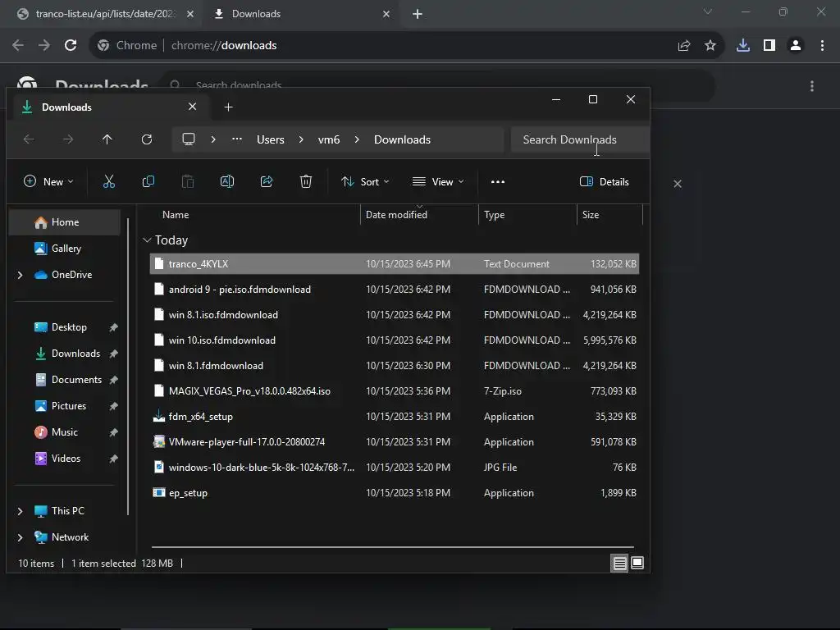Viewport: 840px width, 630px height.
Task: Go up one folder with the Up arrow
Action: click(107, 139)
